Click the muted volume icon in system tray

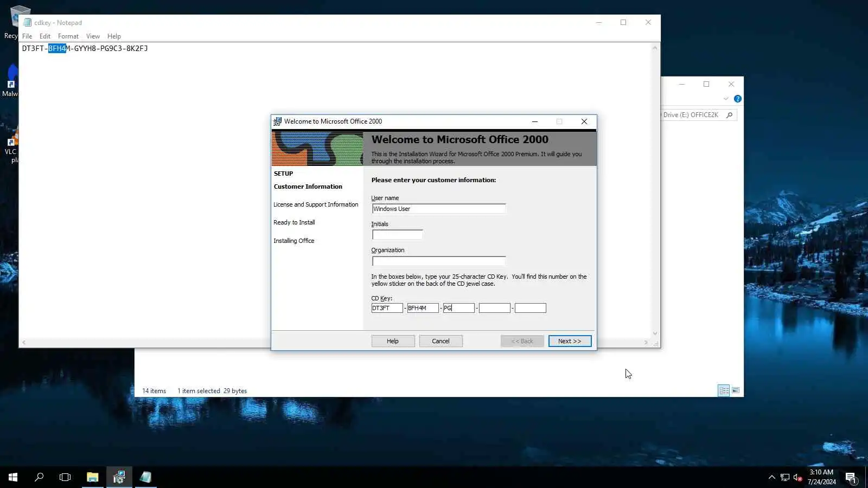tap(797, 477)
